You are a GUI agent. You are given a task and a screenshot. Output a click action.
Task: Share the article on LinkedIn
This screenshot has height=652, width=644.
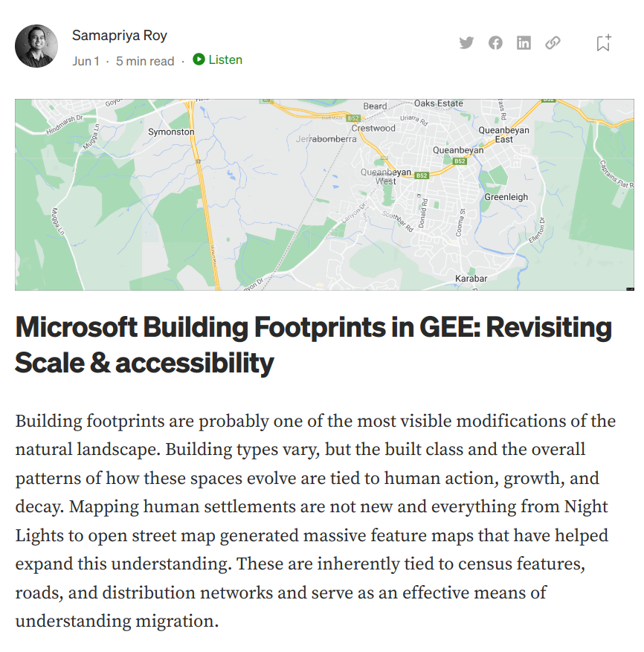click(x=524, y=43)
